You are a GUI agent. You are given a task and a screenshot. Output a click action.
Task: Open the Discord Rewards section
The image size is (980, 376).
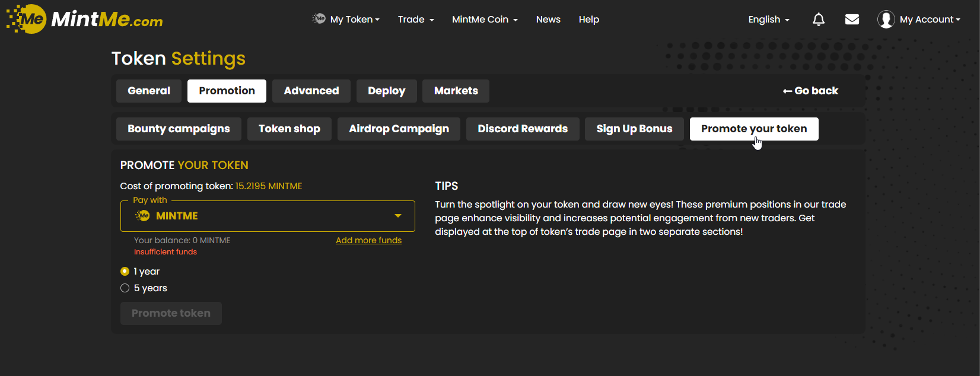[523, 129]
